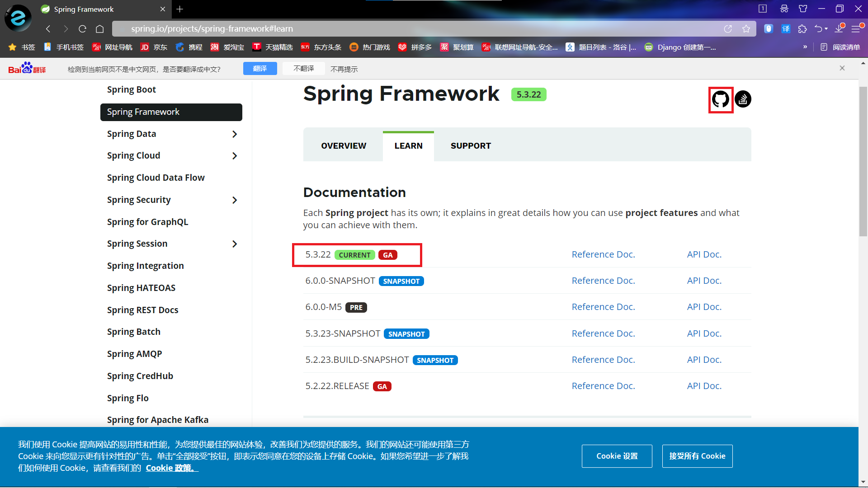Image resolution: width=868 pixels, height=488 pixels.
Task: Open the browser main menu icon
Action: point(857,28)
